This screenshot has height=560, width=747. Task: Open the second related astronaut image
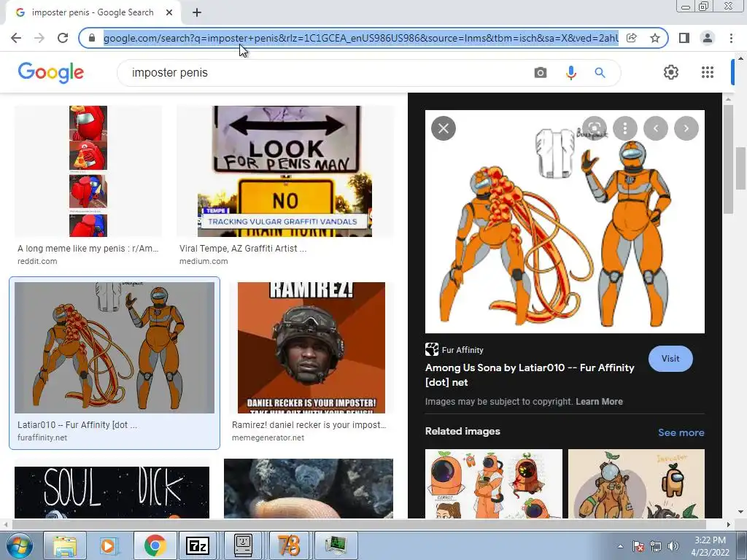pos(636,483)
